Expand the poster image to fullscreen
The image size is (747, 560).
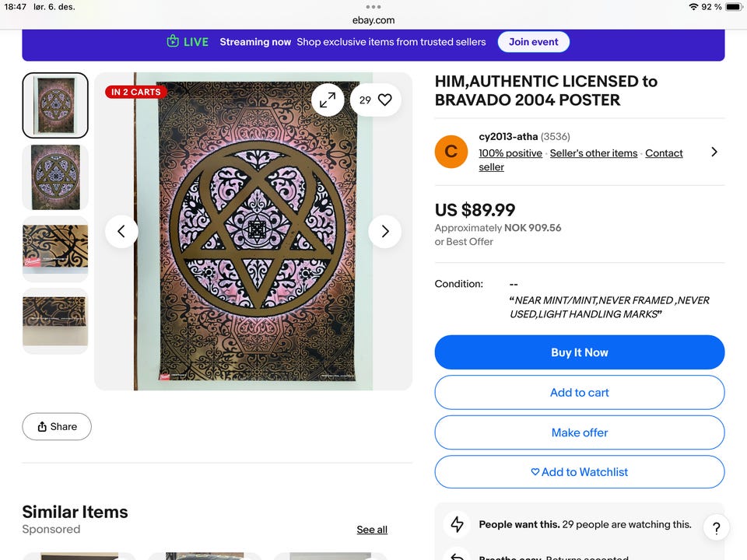point(328,100)
